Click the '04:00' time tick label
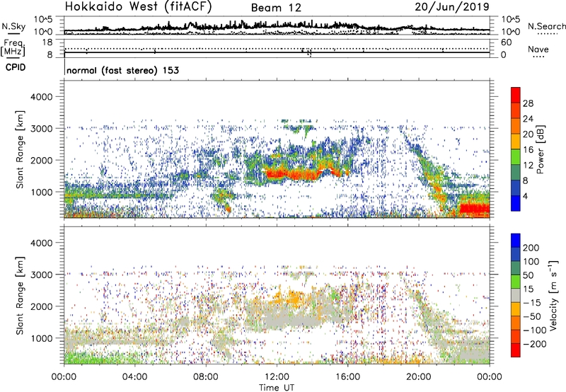The image size is (566, 392). (x=134, y=377)
